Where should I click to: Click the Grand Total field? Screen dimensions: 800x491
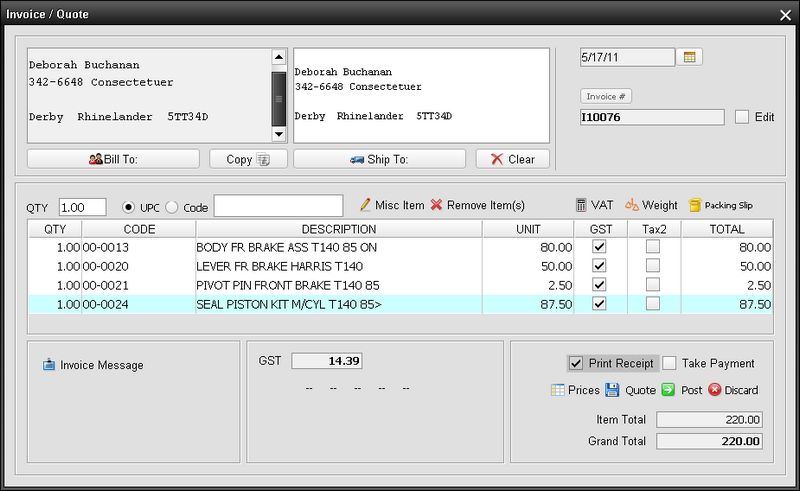709,441
